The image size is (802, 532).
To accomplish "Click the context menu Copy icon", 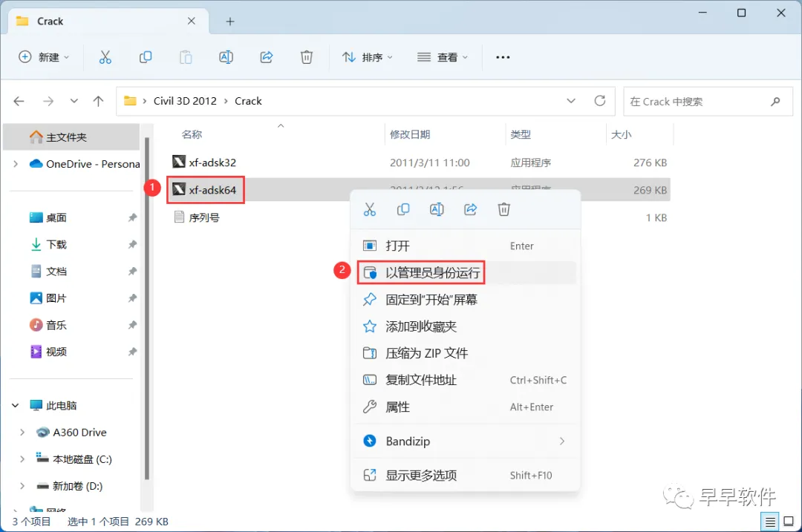I will (403, 209).
